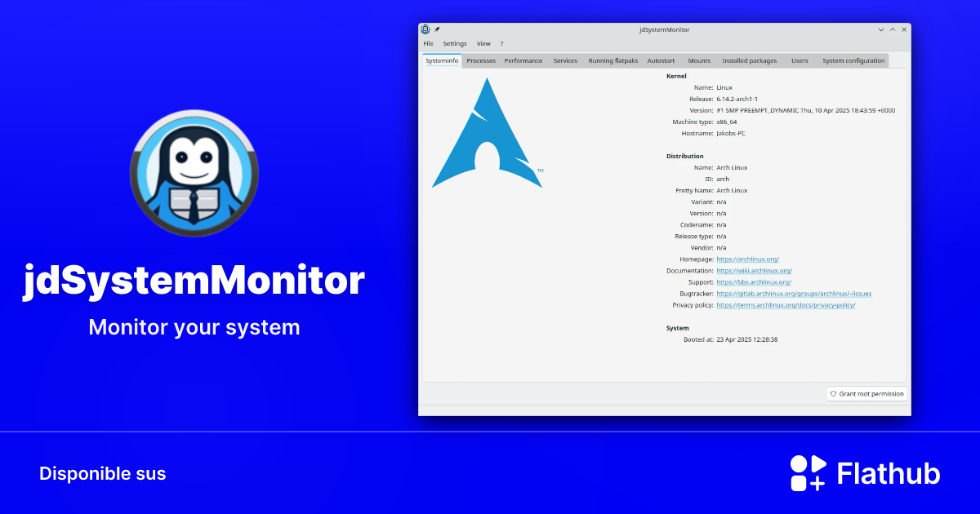Switch to the Performance tab

(523, 60)
